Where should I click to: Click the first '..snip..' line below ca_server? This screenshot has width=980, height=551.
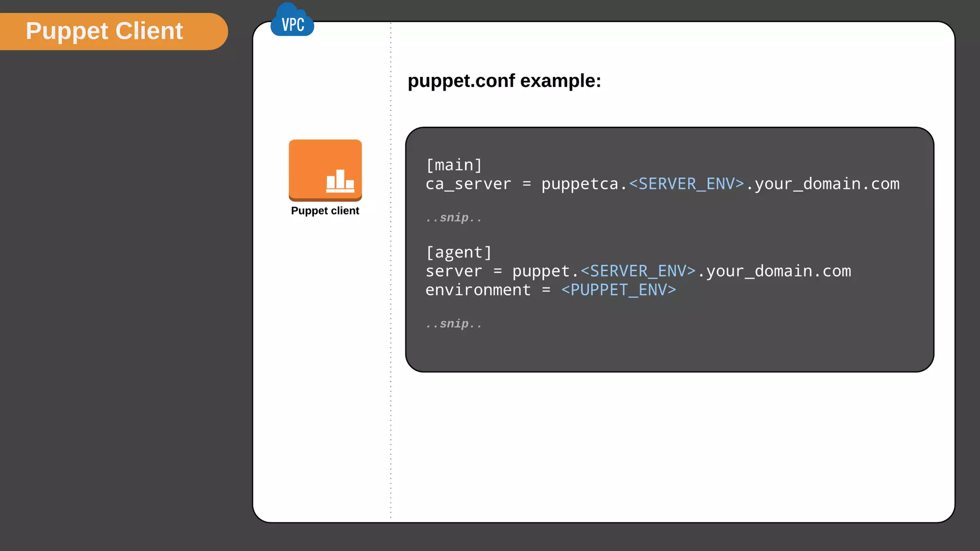click(454, 218)
